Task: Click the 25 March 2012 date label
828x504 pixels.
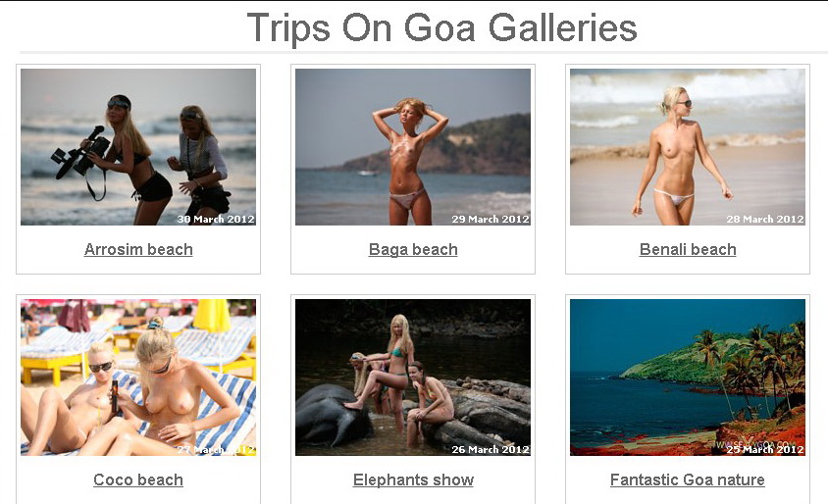Action: [764, 450]
